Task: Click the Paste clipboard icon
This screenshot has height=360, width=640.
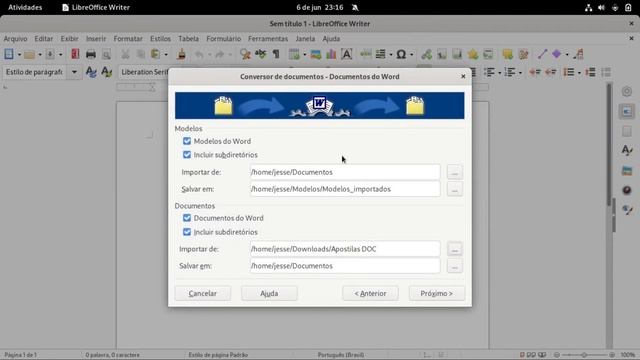Action: (156, 54)
